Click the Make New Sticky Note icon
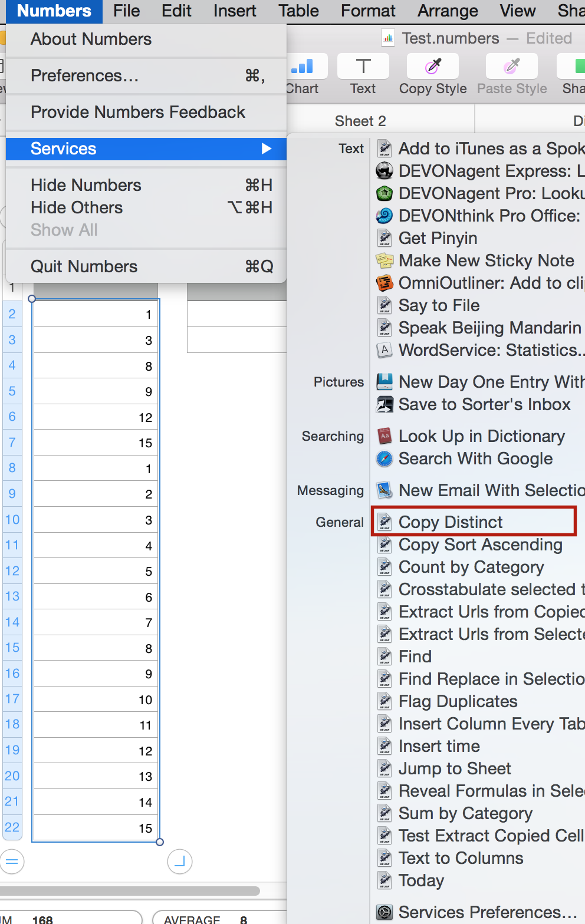585x924 pixels. [384, 260]
